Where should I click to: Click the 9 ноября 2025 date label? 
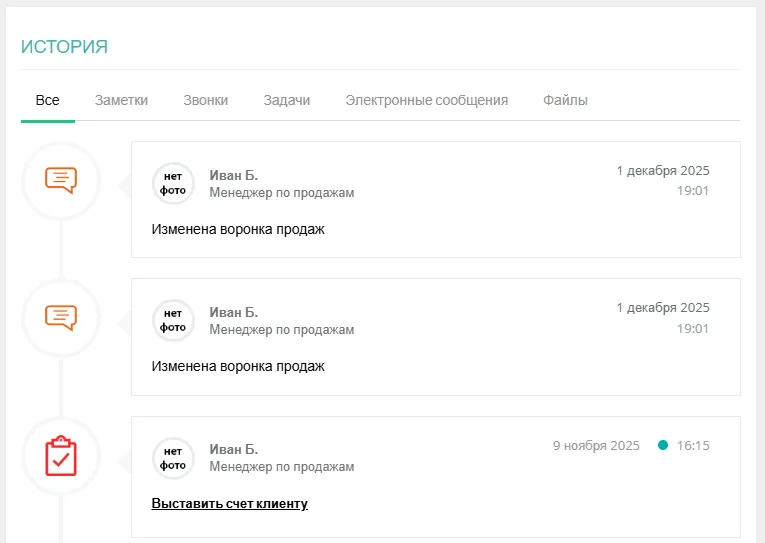coord(595,445)
